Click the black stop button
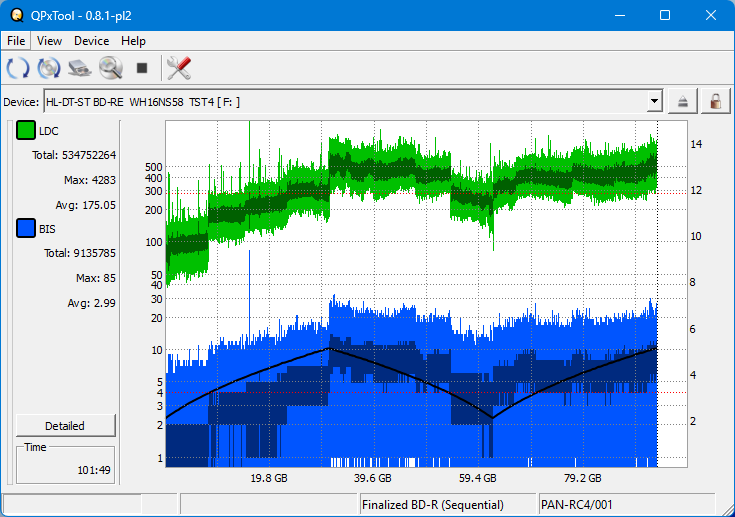 tap(142, 68)
